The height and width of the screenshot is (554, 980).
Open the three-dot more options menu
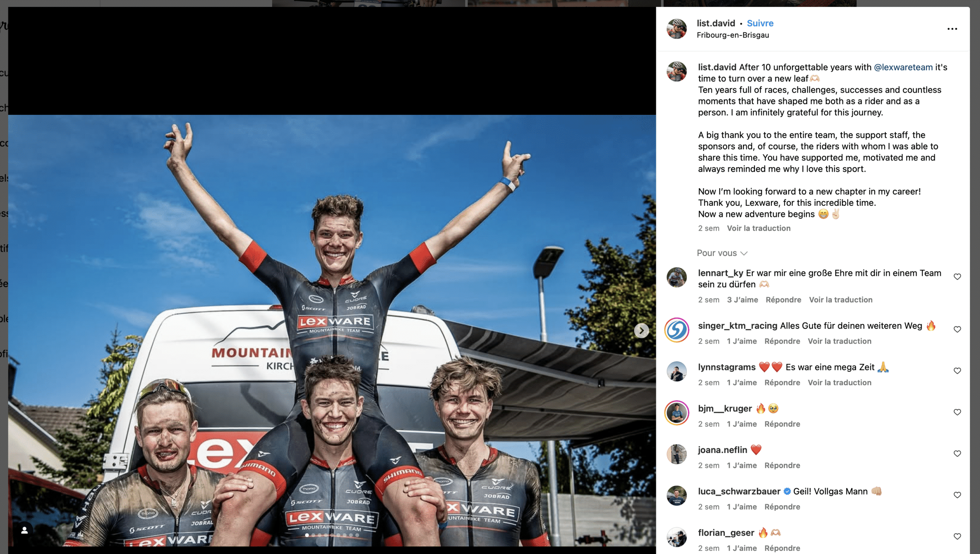point(952,29)
